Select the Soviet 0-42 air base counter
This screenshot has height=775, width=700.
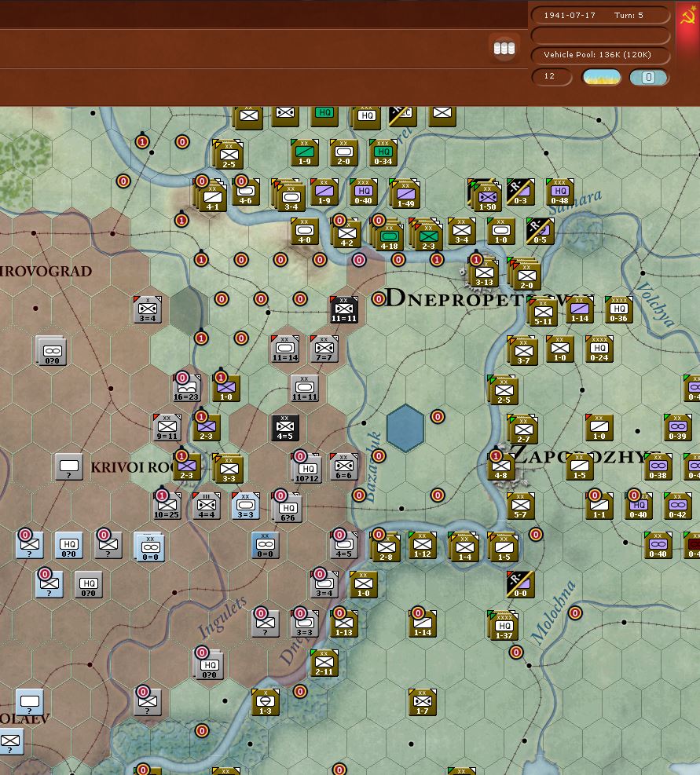click(x=678, y=506)
